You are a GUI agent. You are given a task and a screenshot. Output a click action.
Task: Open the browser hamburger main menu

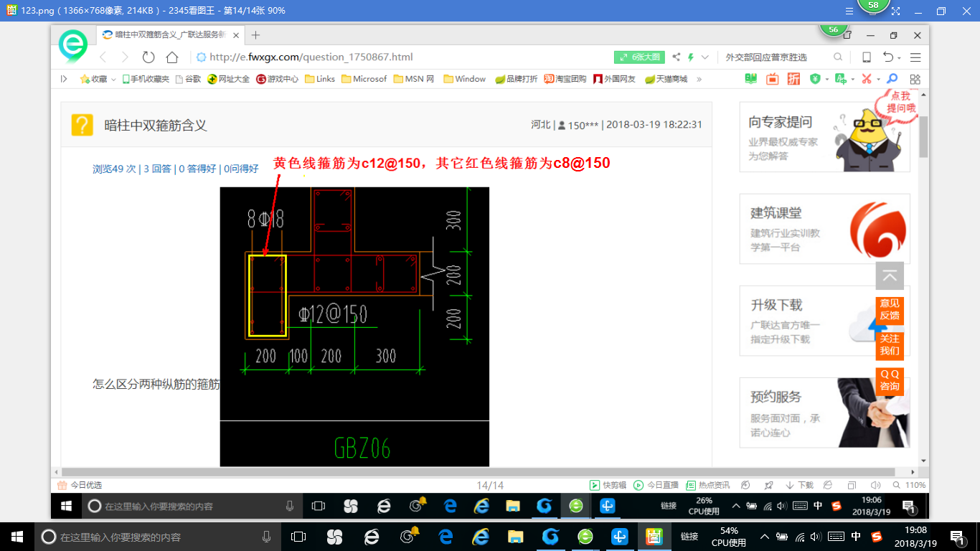tap(915, 57)
